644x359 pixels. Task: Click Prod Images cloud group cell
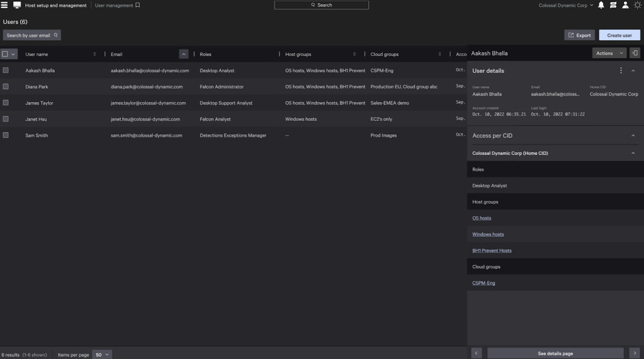383,135
